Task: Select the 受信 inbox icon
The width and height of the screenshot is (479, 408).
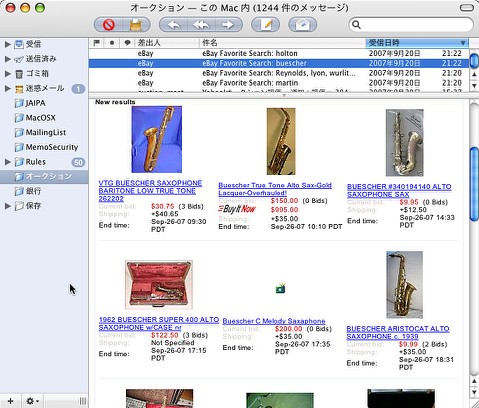Action: pos(19,44)
